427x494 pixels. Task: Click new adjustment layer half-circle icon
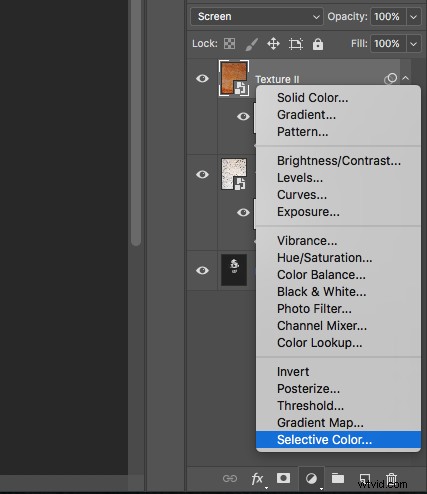click(x=311, y=479)
